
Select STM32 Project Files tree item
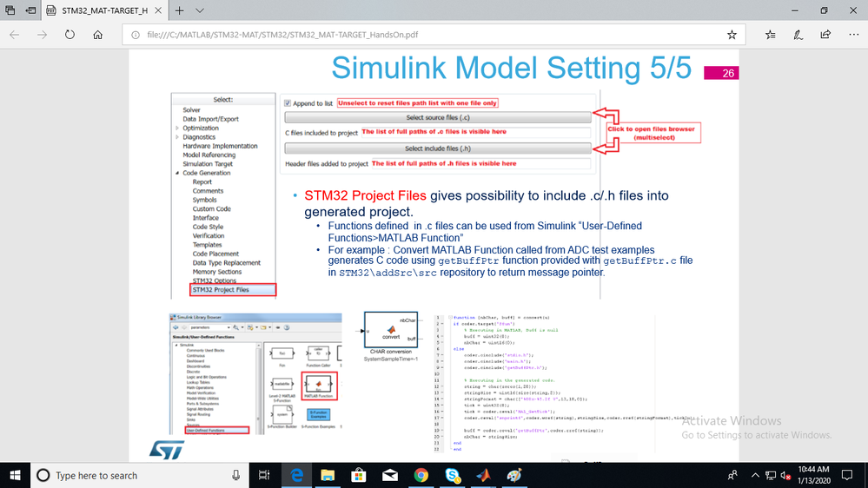[221, 289]
